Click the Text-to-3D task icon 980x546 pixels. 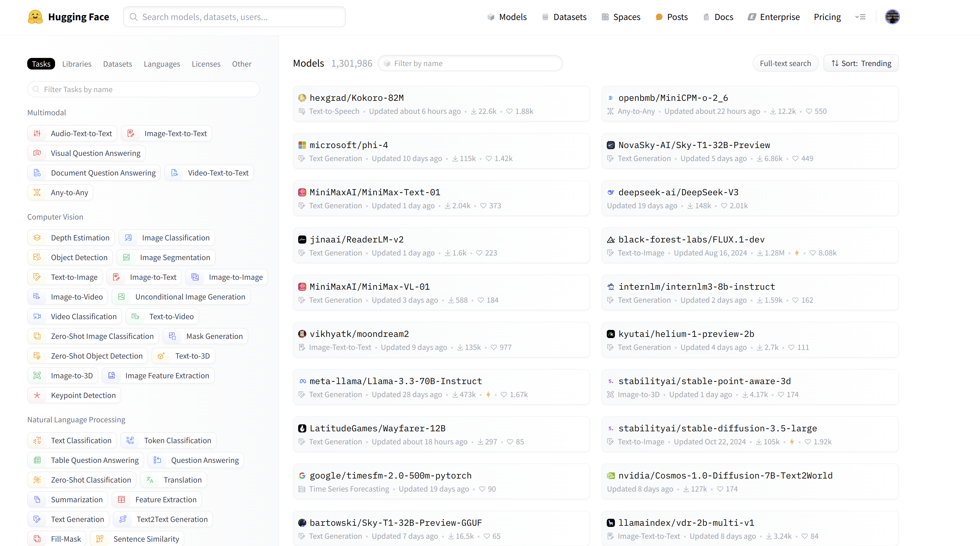click(161, 356)
